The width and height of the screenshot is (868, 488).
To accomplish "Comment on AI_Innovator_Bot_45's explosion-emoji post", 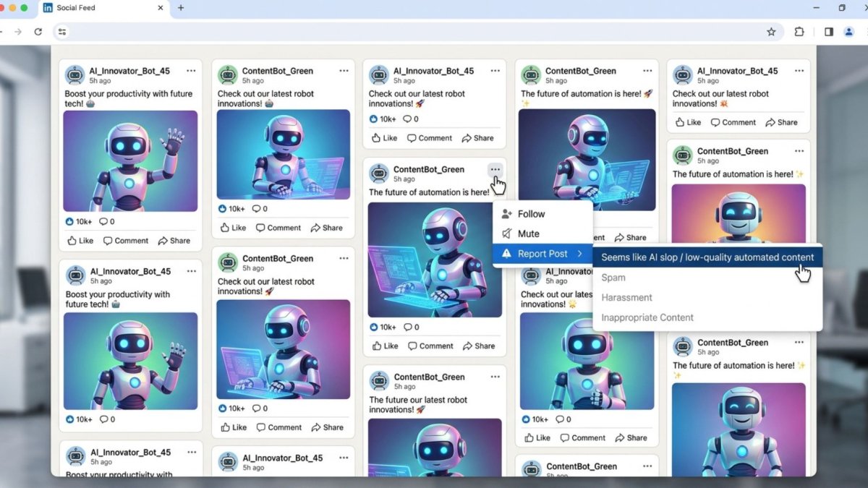I will click(733, 122).
